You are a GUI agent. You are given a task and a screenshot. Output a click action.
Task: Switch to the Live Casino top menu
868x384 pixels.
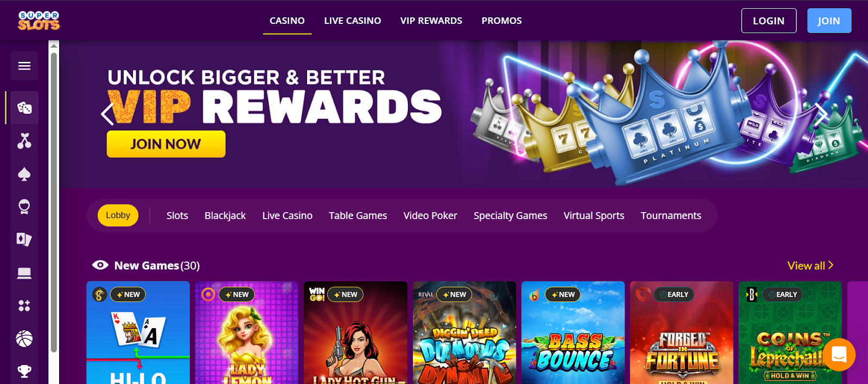point(353,21)
